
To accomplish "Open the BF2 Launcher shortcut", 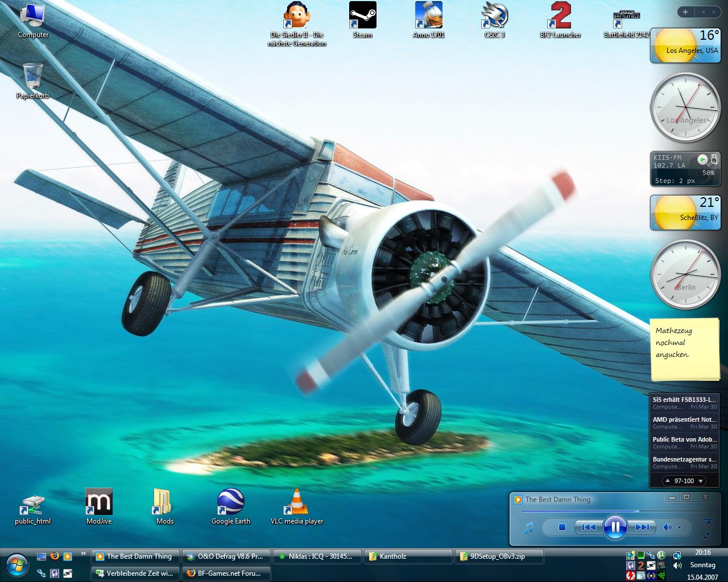I will point(560,20).
